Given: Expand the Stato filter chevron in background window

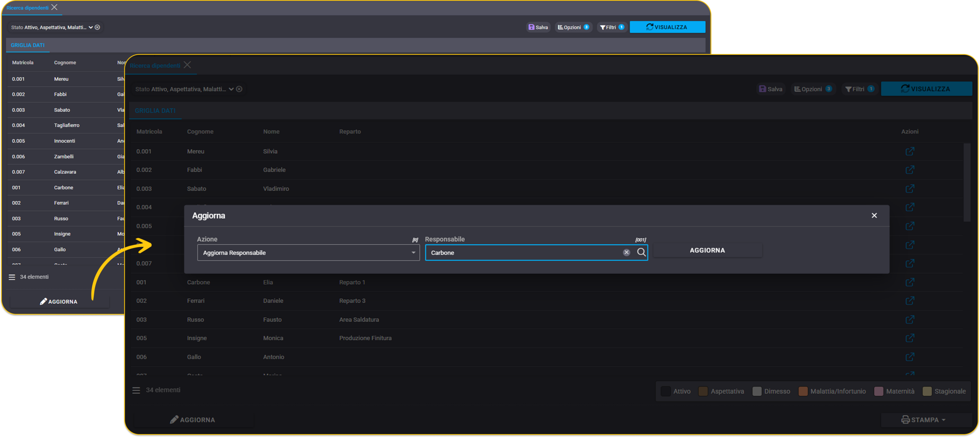Looking at the screenshot, I should pyautogui.click(x=91, y=27).
